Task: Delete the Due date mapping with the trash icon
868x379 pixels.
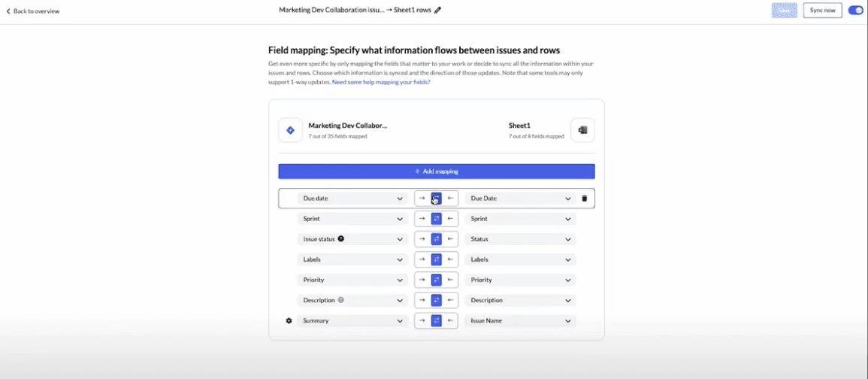Action: point(584,199)
